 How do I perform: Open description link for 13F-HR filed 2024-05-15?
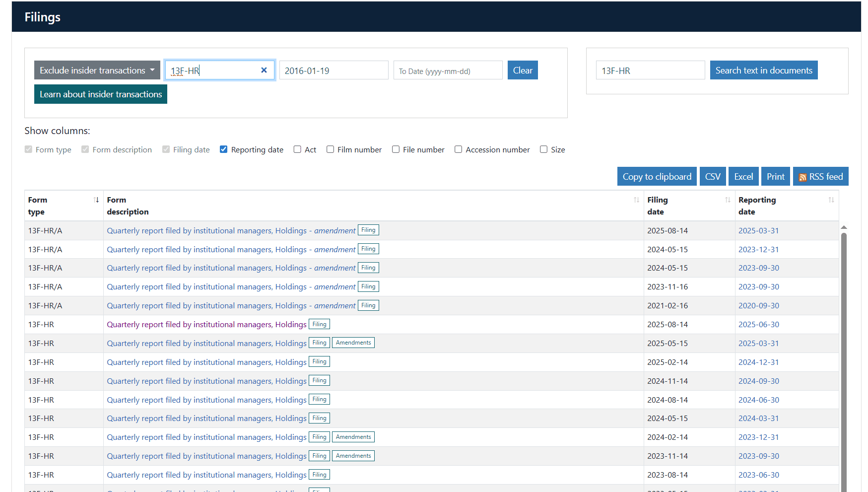pos(206,418)
